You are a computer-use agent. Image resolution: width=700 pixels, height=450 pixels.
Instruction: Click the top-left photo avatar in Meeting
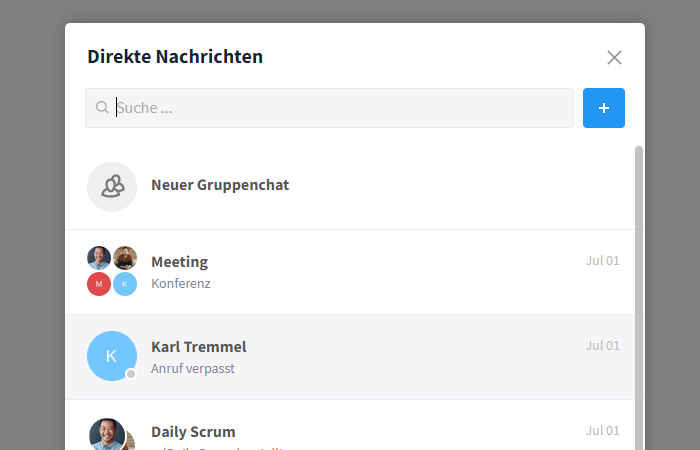pos(99,258)
